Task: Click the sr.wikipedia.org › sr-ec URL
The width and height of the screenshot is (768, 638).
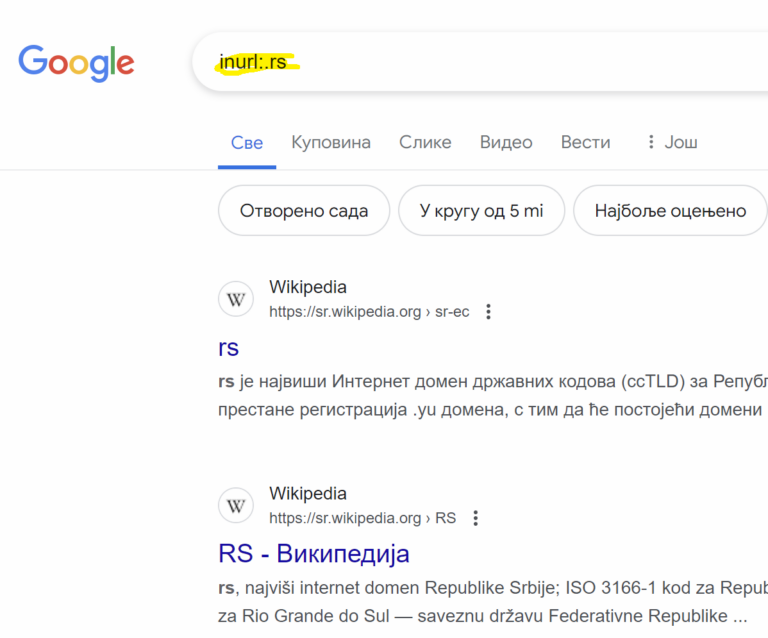Action: tap(369, 312)
